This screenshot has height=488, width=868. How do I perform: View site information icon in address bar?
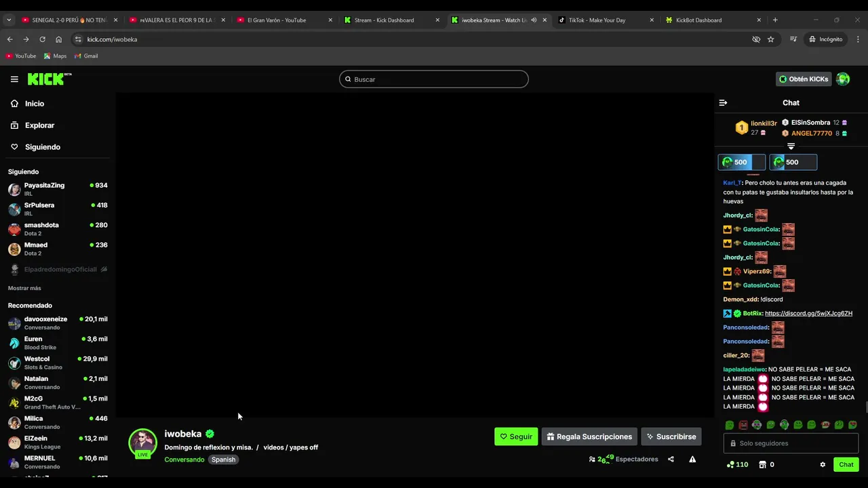[78, 39]
